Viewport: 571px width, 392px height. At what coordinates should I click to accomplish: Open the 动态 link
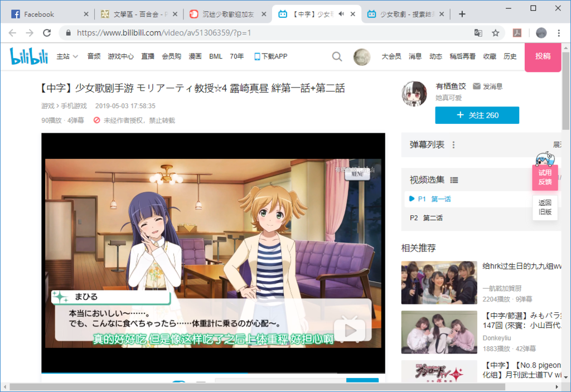tap(435, 56)
